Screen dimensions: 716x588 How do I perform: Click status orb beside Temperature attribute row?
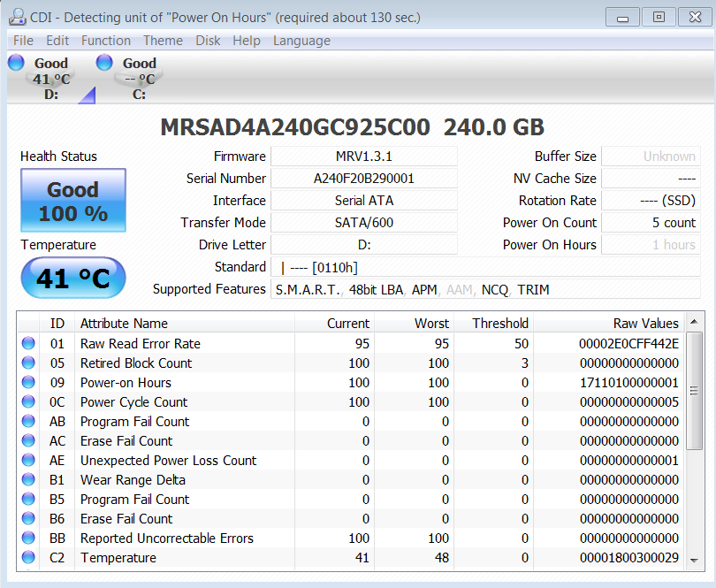click(28, 558)
